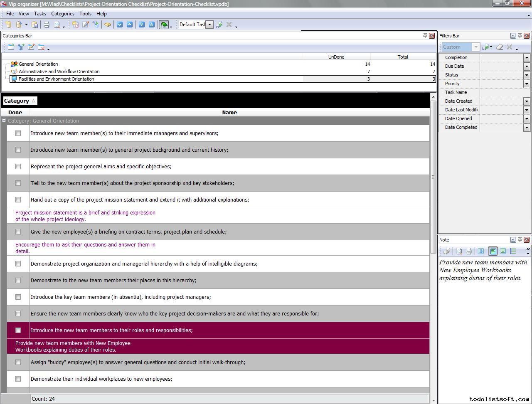This screenshot has width=532, height=404.
Task: Click the Add Category icon in Categories Bar
Action: pyautogui.click(x=11, y=47)
